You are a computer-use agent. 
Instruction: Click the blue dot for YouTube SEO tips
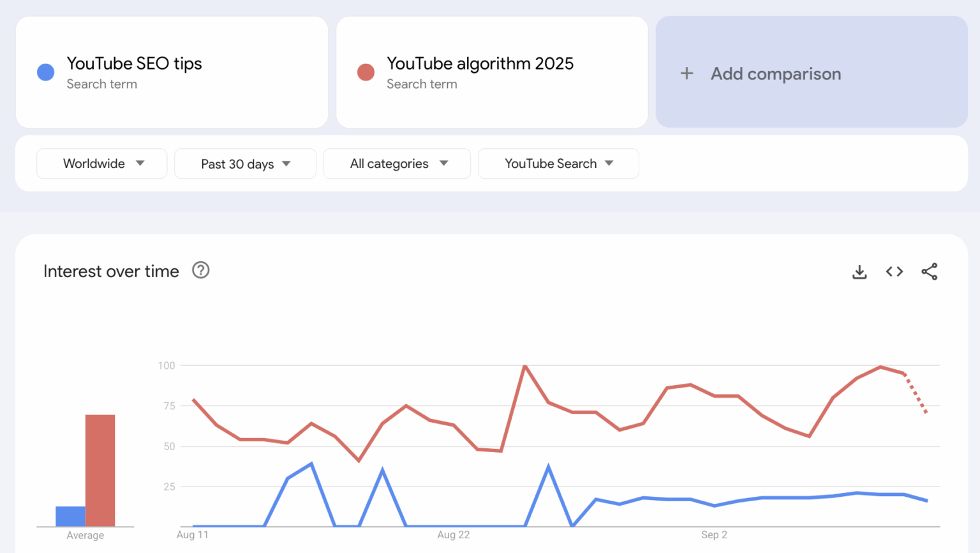click(x=46, y=72)
